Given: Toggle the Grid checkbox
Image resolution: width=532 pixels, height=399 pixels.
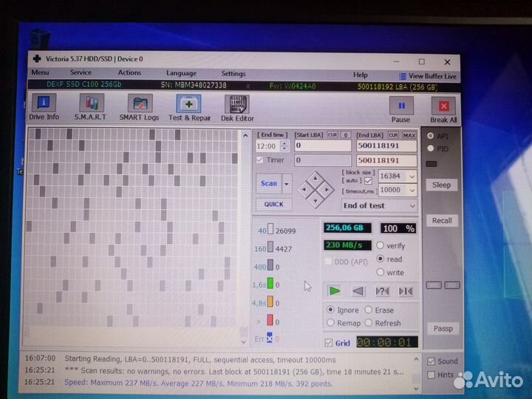Looking at the screenshot, I should pos(329,343).
